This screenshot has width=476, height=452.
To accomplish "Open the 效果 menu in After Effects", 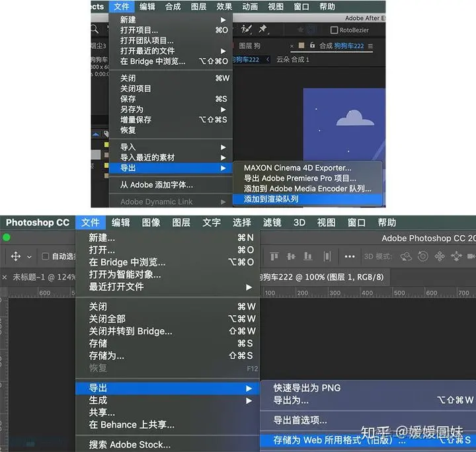I will pyautogui.click(x=224, y=7).
